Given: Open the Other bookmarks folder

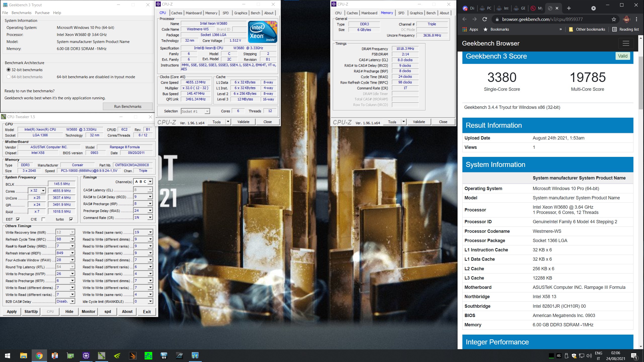Looking at the screenshot, I should coord(587,29).
